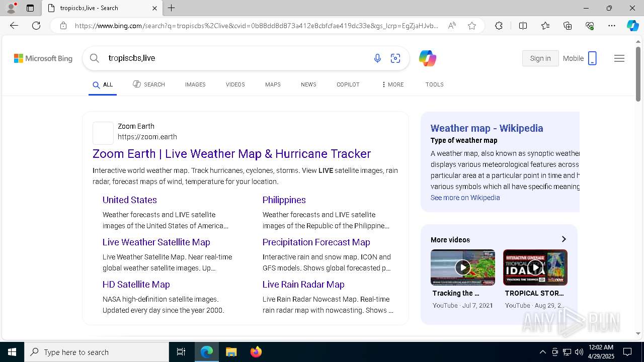Show hidden system tray icons
The height and width of the screenshot is (362, 644).
click(542, 352)
